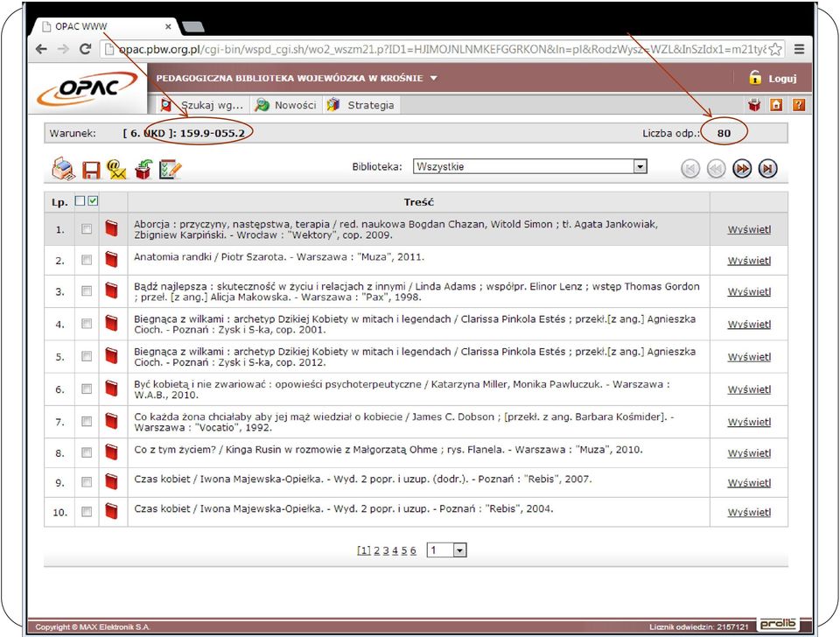Click the prolib logo in footer
Screen dimensions: 840x637
click(x=777, y=624)
